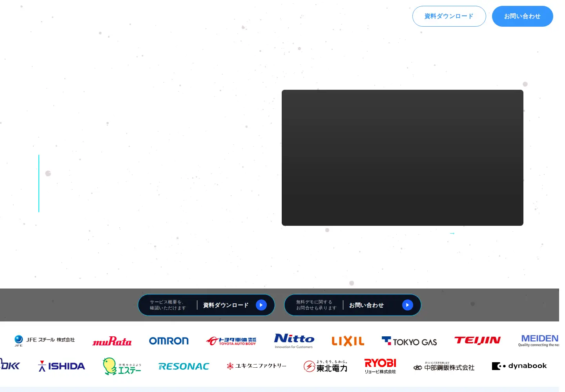Click the play arrow icon beside 資料ダウンロード
This screenshot has width=565, height=392.
pyautogui.click(x=261, y=305)
